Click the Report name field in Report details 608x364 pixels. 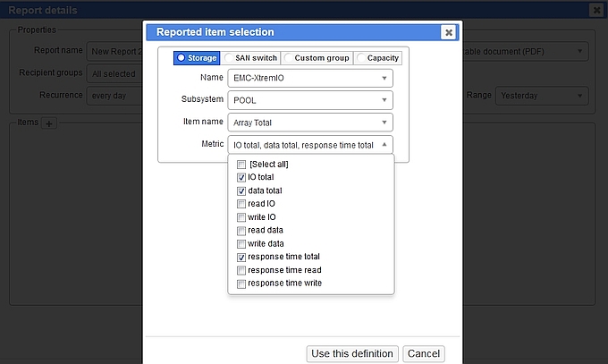click(x=114, y=51)
